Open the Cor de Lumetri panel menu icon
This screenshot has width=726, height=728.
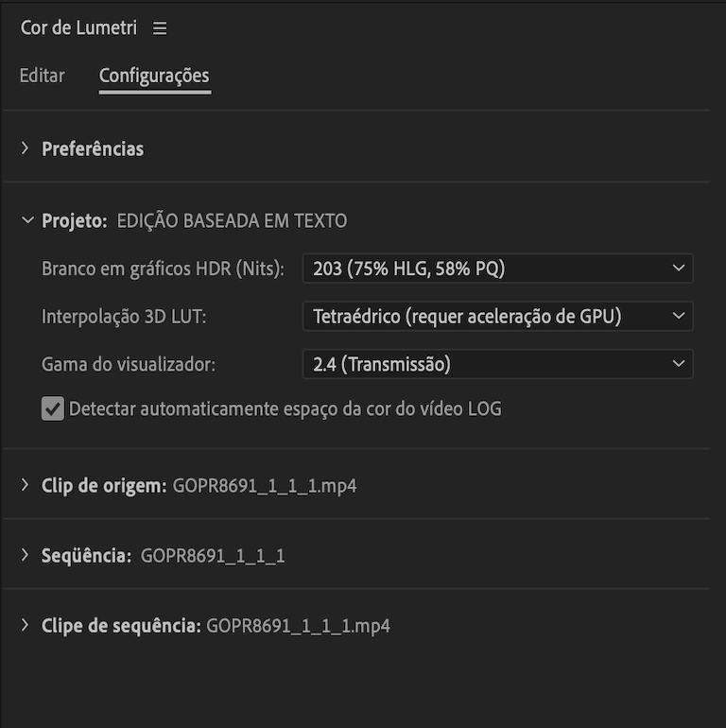(160, 29)
